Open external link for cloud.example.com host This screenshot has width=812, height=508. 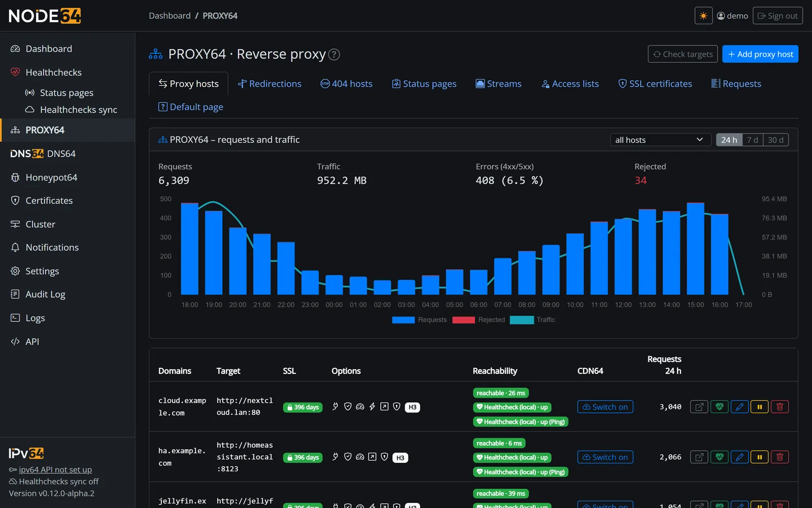(699, 407)
